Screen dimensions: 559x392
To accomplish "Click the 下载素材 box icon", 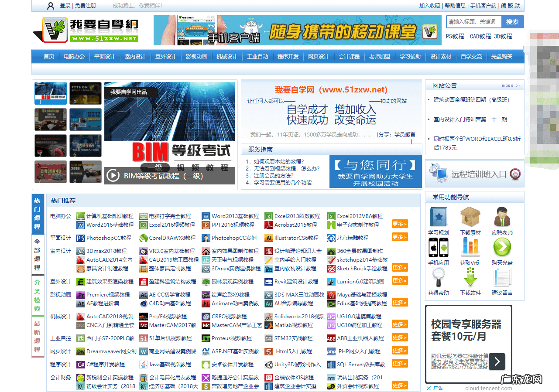I will (470, 218).
